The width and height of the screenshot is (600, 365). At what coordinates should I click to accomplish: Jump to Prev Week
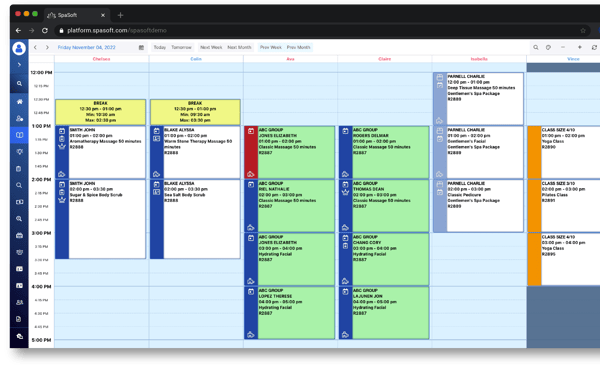(x=271, y=47)
